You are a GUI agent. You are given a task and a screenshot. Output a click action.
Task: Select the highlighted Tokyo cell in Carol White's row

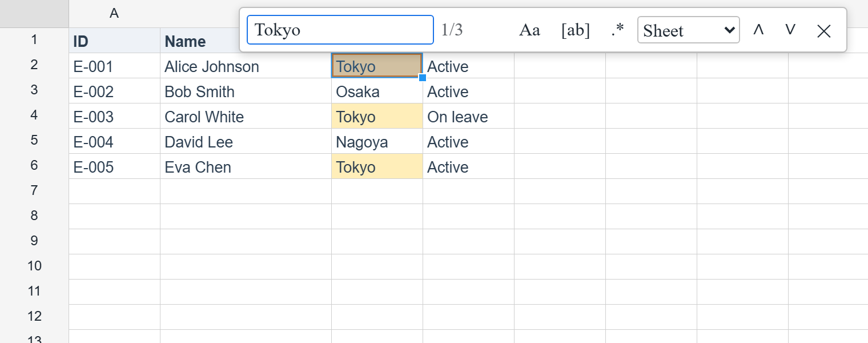click(x=377, y=116)
